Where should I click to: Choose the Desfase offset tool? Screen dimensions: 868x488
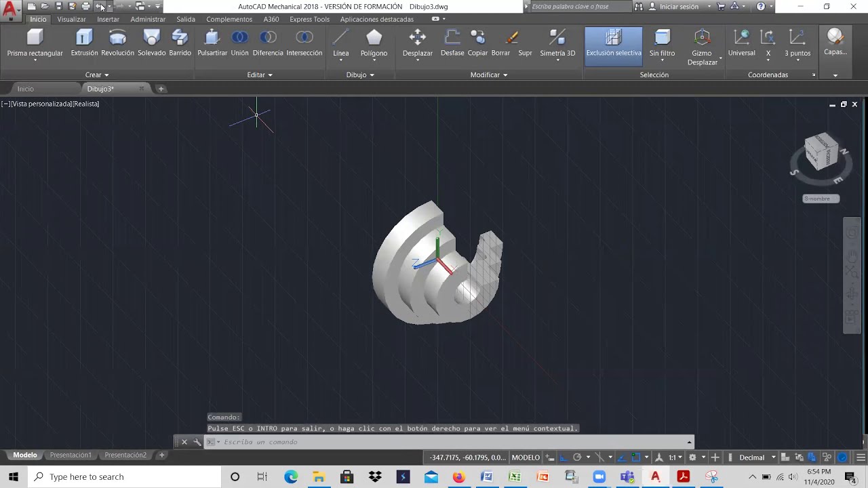point(452,43)
